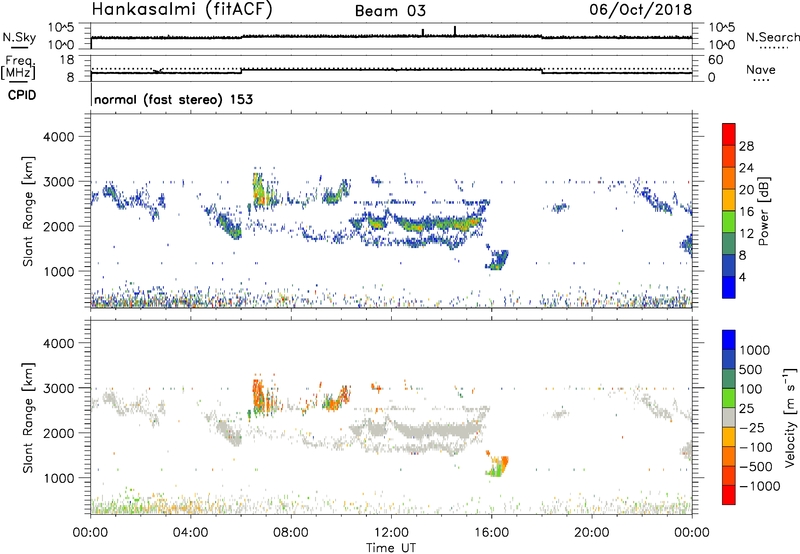Click the blue top velocity colorbar swatch

tap(729, 340)
